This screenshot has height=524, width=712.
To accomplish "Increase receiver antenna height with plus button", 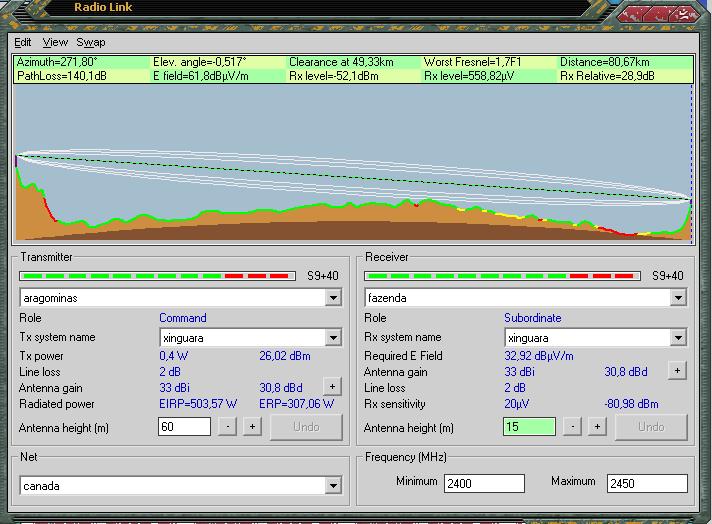I will pos(597,427).
